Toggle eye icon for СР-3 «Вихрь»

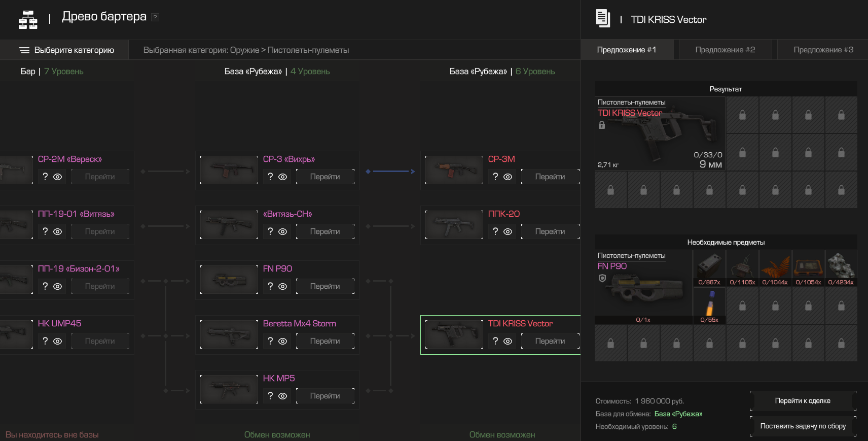(x=283, y=177)
